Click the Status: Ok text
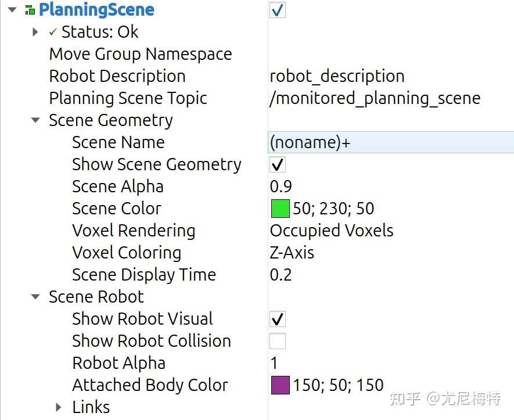The height and width of the screenshot is (420, 514). (100, 32)
